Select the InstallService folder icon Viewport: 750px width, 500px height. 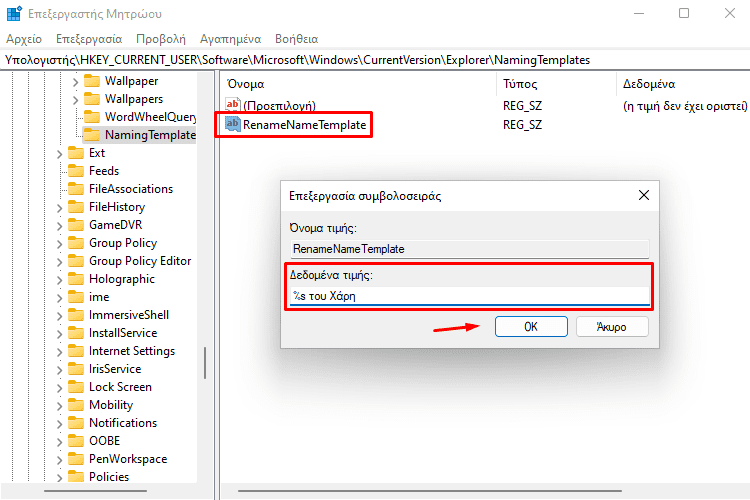76,333
